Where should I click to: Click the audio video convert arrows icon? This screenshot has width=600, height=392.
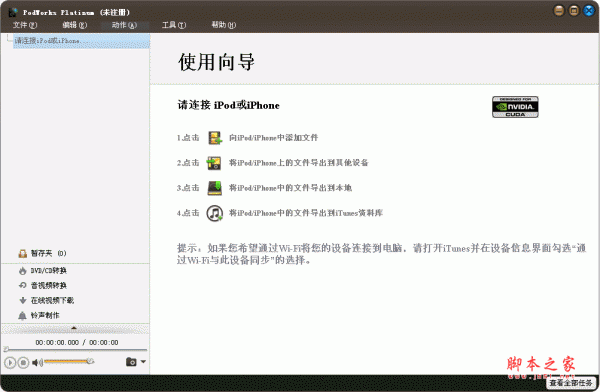pyautogui.click(x=23, y=286)
